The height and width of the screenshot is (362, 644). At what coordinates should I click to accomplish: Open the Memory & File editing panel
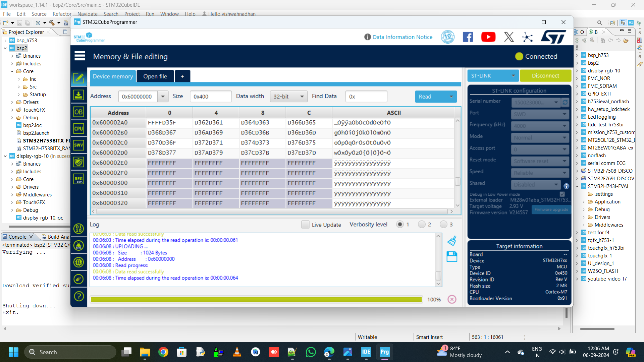(78, 78)
